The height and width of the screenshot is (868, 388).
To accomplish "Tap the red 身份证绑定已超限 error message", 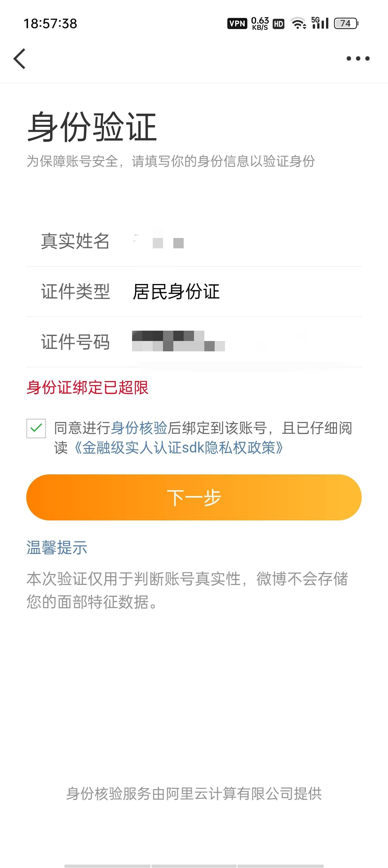I will tap(88, 388).
